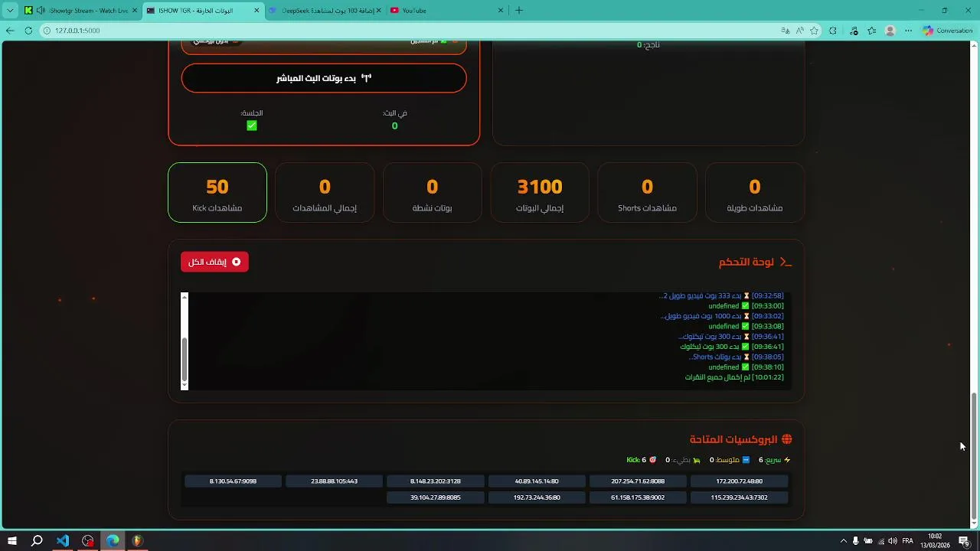980x551 pixels.
Task: Select the total bots 3100 card
Action: click(540, 192)
